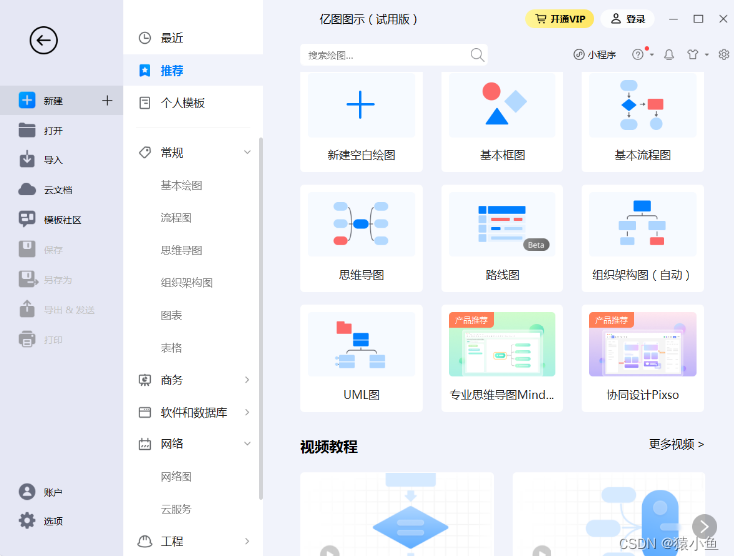This screenshot has width=734, height=560.
Task: Click the 个人模板 document icon
Action: pyautogui.click(x=145, y=103)
